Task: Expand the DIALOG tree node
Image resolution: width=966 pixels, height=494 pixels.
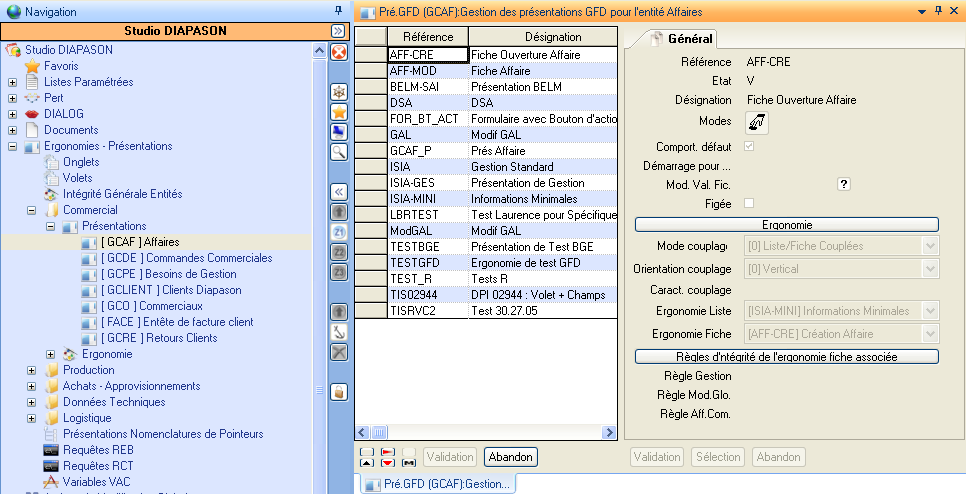Action: pyautogui.click(x=12, y=114)
